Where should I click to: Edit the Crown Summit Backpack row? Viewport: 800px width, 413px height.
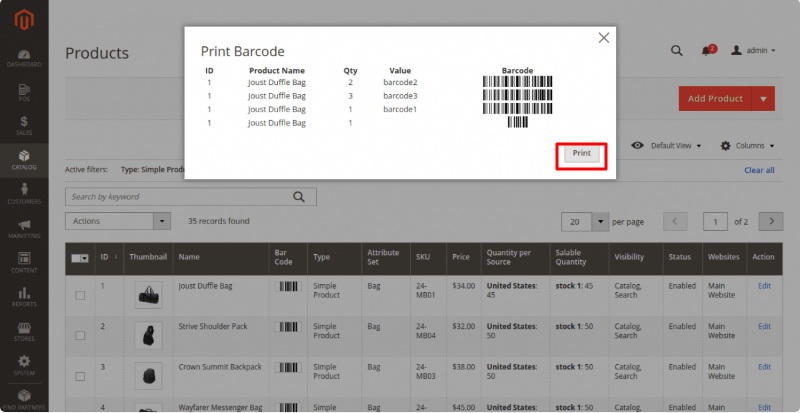(x=764, y=367)
